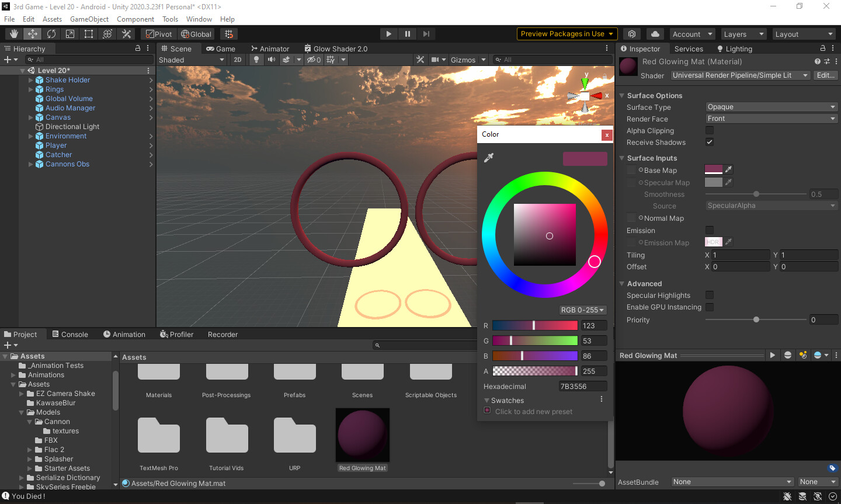Open the GameObject menu
Viewport: 841px width, 504px height.
coord(89,19)
